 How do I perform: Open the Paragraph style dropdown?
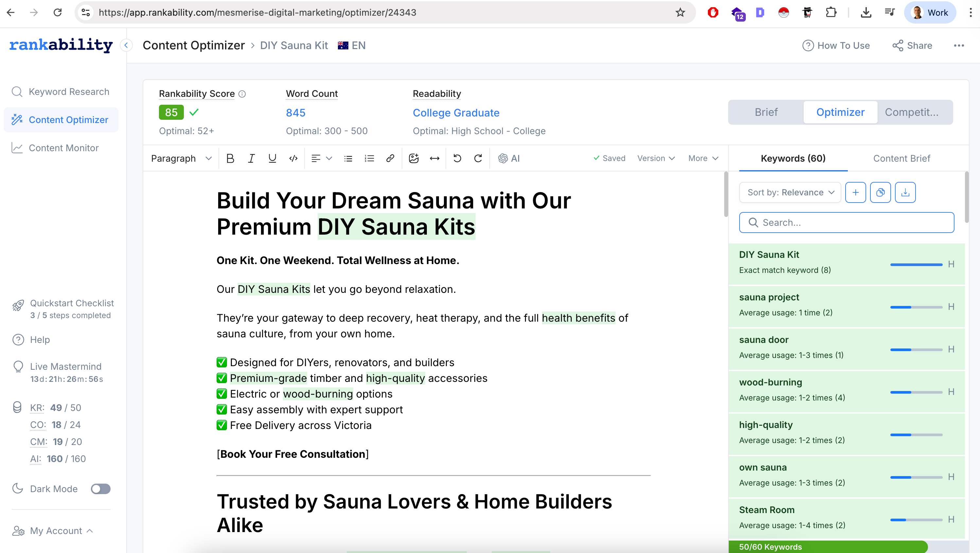181,158
